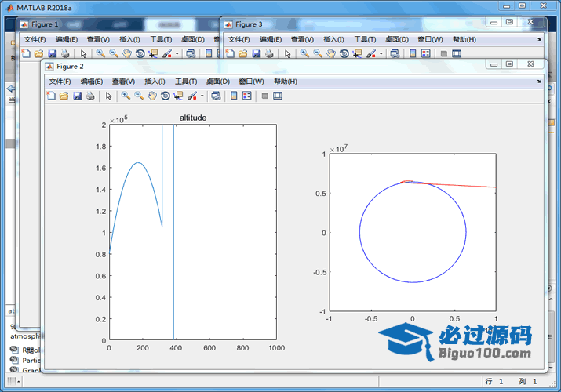
Task: Select Zoom Out magnifier in Figure 2 toolbar
Action: (x=139, y=96)
